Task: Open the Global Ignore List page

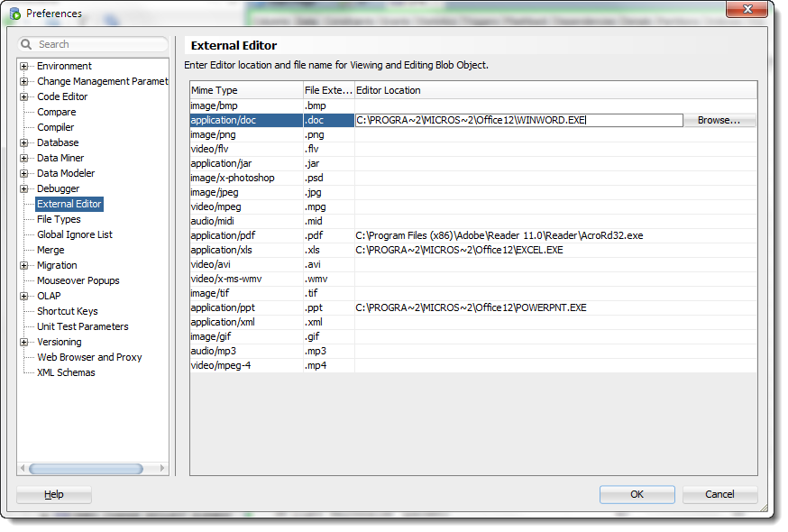Action: [x=75, y=234]
